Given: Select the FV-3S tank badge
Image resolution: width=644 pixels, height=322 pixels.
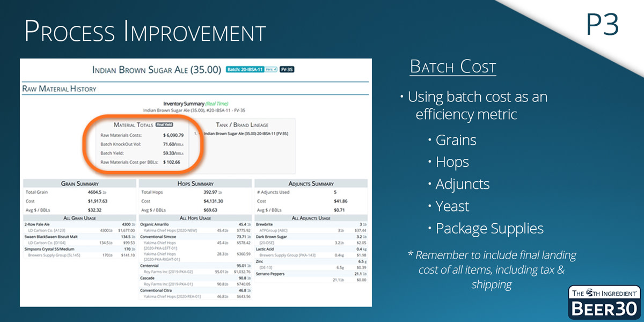Looking at the screenshot, I should click(287, 69).
